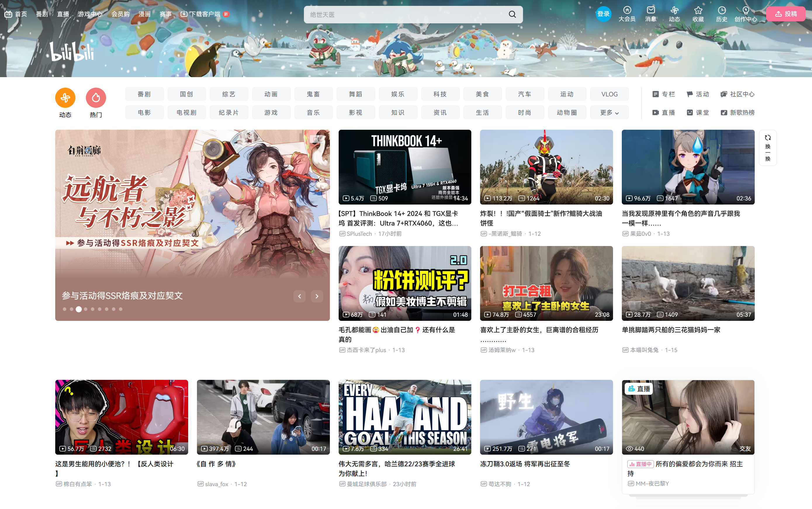812x509 pixels.
Task: Open 直播 in the top navigation
Action: pyautogui.click(x=63, y=14)
